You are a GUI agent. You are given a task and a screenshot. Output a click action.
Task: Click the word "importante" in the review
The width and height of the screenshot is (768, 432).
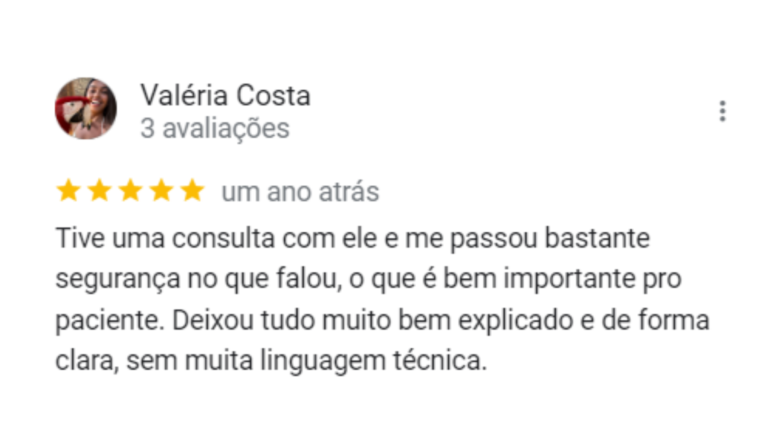point(570,280)
